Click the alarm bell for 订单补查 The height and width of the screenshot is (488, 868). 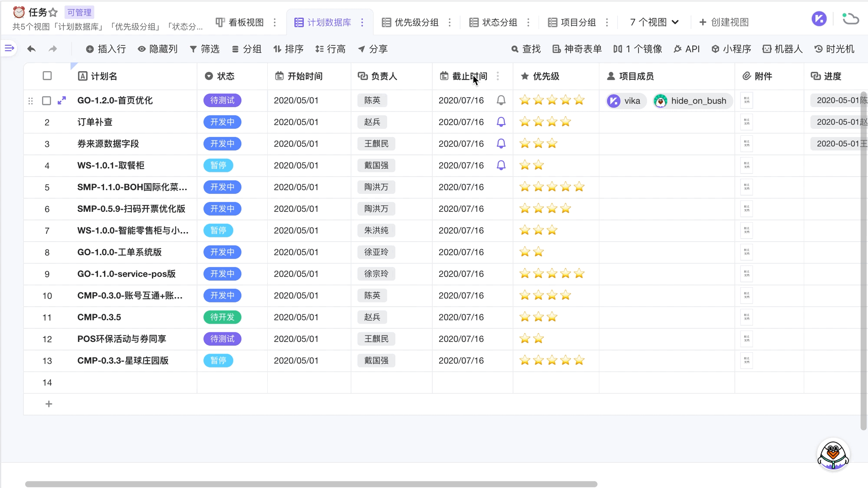click(x=501, y=122)
